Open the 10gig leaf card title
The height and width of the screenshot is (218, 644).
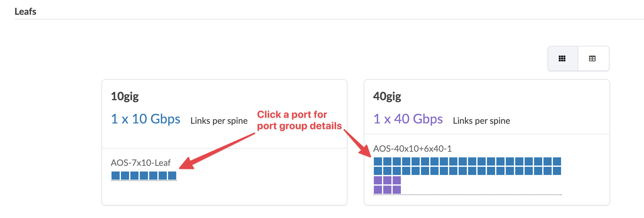(x=125, y=96)
